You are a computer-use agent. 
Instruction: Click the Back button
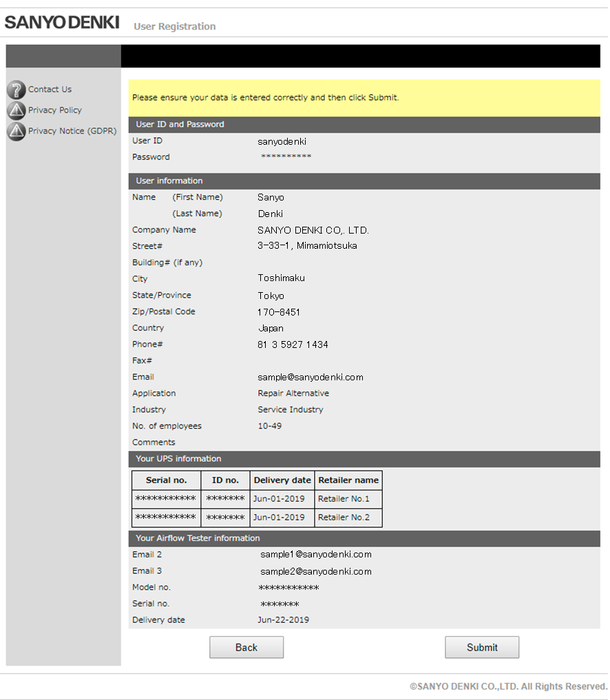click(246, 648)
